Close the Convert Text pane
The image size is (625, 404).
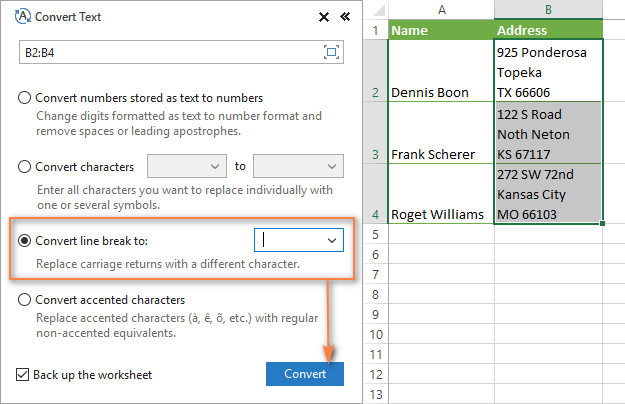tap(323, 17)
